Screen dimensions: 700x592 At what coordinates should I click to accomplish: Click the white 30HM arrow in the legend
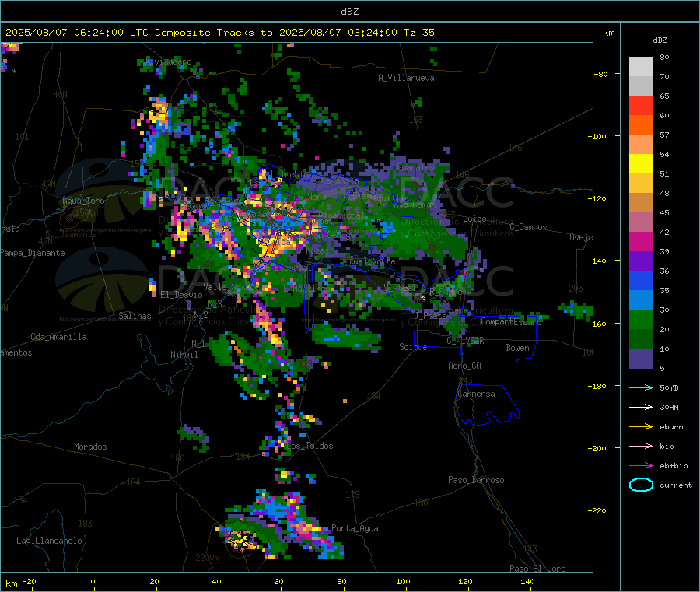pyautogui.click(x=641, y=407)
